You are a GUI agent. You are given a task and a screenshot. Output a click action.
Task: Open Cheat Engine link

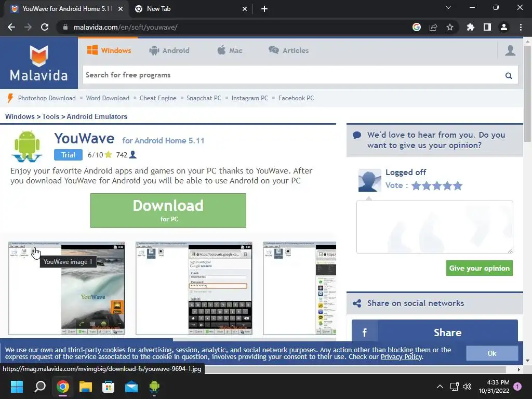[x=158, y=98]
